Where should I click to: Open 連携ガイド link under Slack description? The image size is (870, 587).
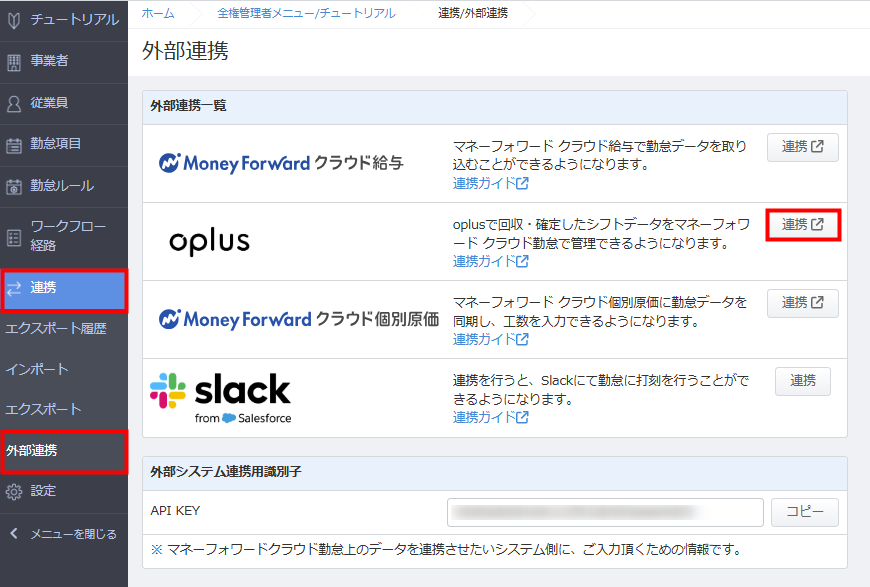pos(490,417)
